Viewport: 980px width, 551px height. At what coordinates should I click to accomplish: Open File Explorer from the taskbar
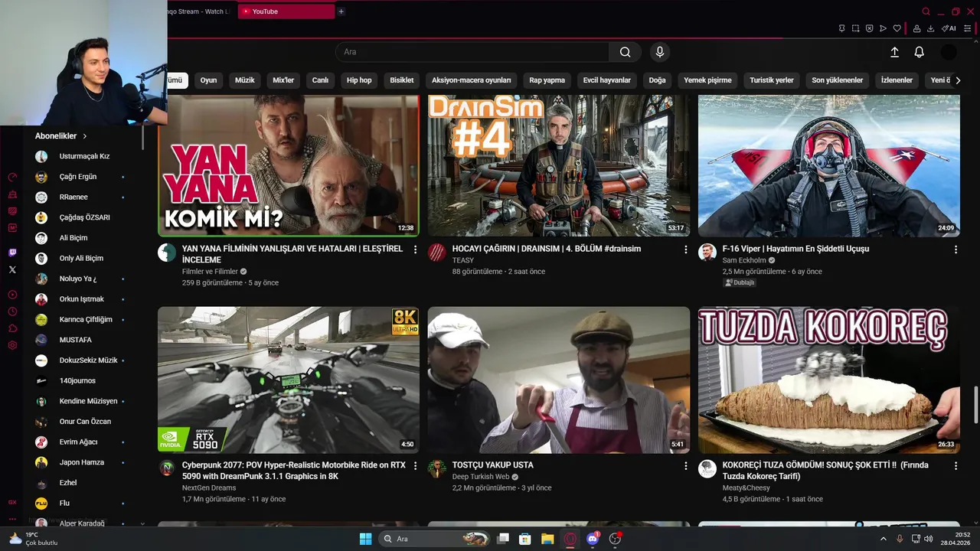[547, 539]
